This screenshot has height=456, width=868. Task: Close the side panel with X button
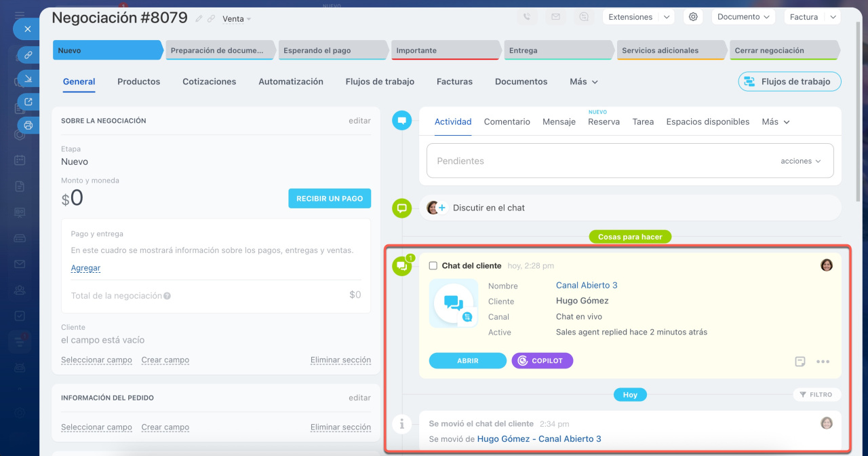[28, 29]
